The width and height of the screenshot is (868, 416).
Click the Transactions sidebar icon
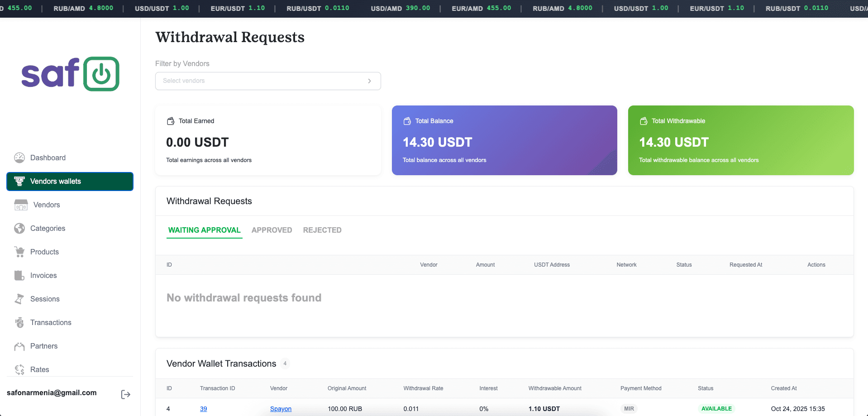pos(19,322)
